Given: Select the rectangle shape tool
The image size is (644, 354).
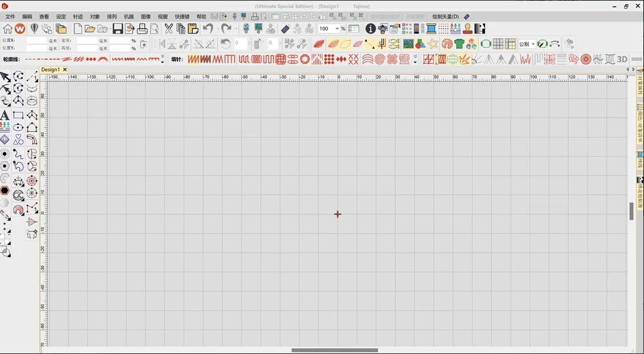Looking at the screenshot, I should pyautogui.click(x=18, y=115).
